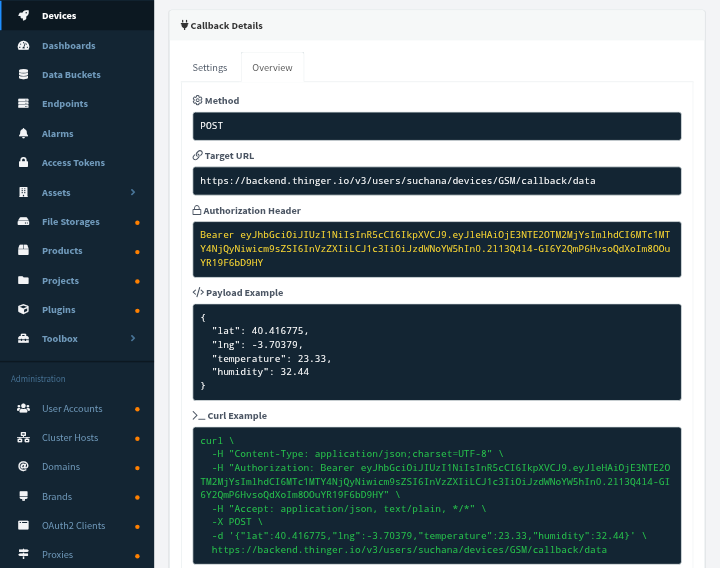720x568 pixels.
Task: Switch to the Settings tab
Action: click(x=210, y=67)
